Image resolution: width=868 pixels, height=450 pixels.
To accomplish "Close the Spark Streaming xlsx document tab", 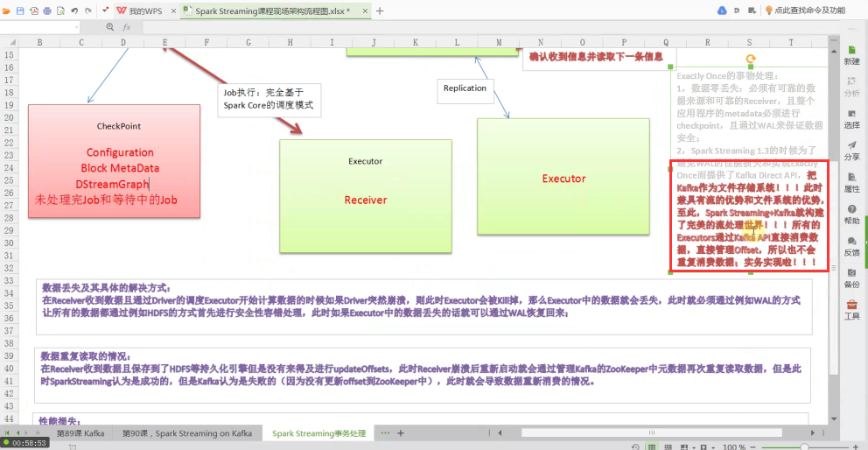I will [x=367, y=11].
